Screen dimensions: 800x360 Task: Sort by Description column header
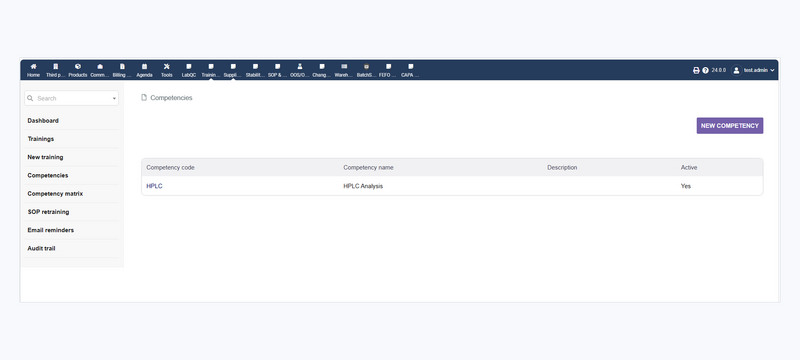pos(562,167)
